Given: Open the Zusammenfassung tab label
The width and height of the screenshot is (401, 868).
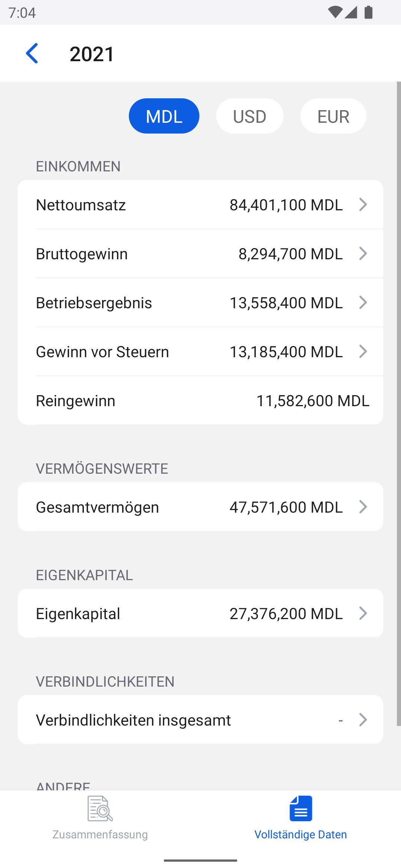Looking at the screenshot, I should (100, 835).
